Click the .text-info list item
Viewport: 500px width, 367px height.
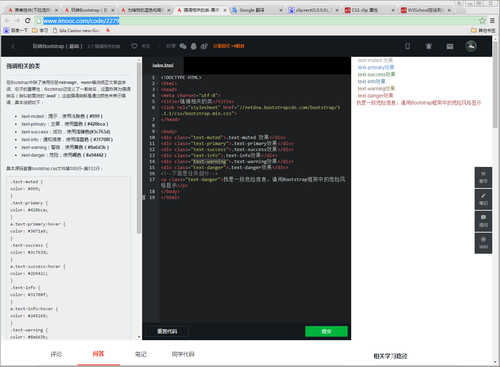pyautogui.click(x=67, y=139)
